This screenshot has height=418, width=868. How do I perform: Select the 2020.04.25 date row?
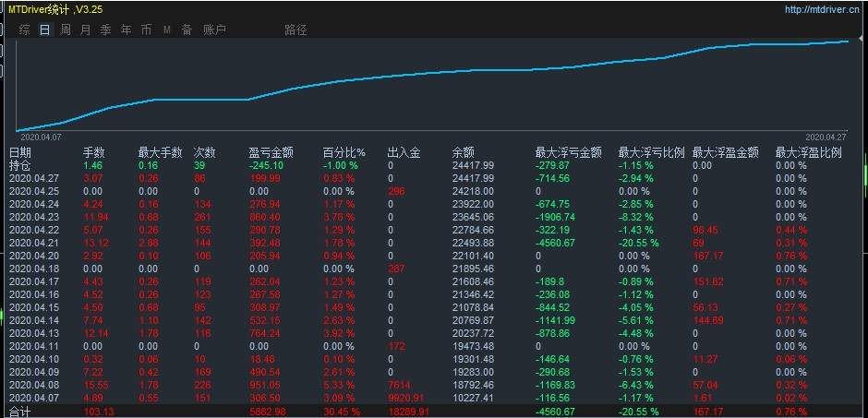[32, 191]
